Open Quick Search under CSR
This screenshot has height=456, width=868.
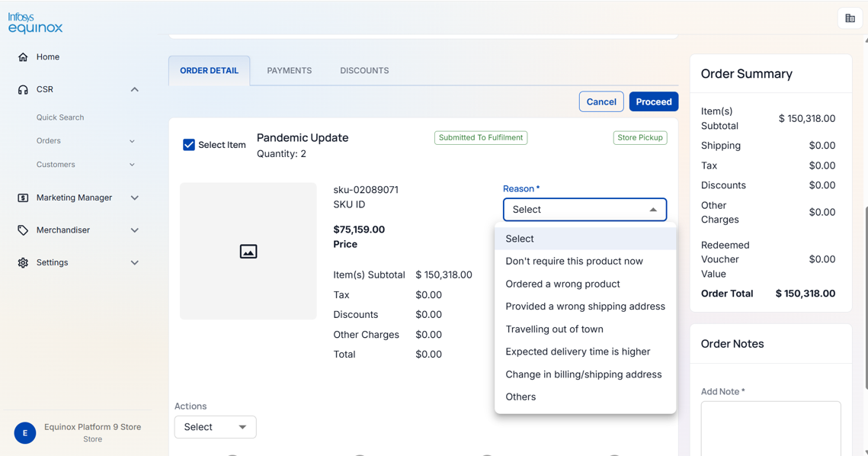pyautogui.click(x=60, y=117)
